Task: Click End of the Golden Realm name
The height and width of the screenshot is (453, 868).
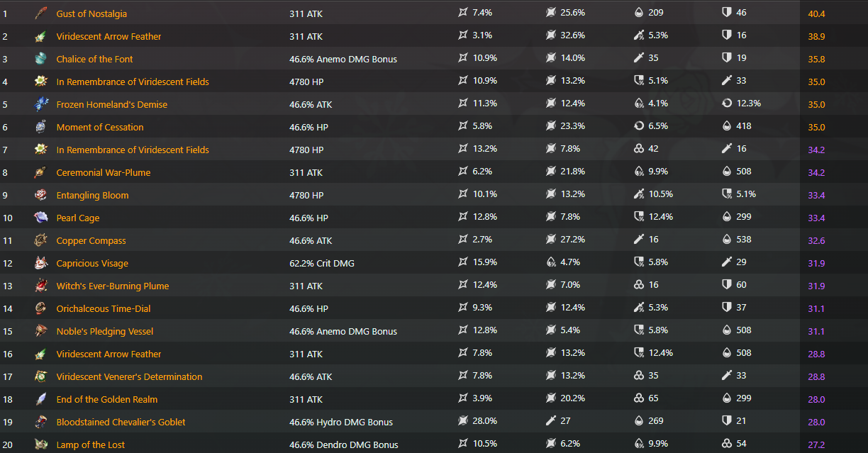Action: pyautogui.click(x=107, y=399)
